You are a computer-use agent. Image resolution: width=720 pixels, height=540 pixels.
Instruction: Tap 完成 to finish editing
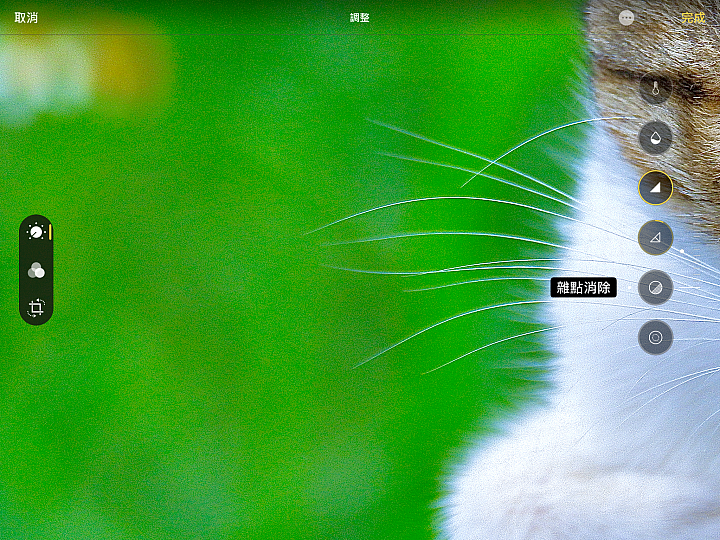pyautogui.click(x=693, y=18)
